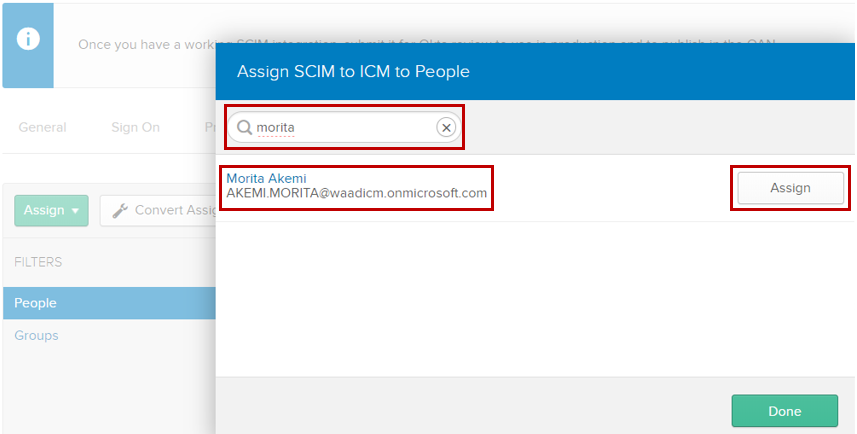This screenshot has width=857, height=434.
Task: Click the AKEMI.MORITA email address text
Action: pos(356,193)
